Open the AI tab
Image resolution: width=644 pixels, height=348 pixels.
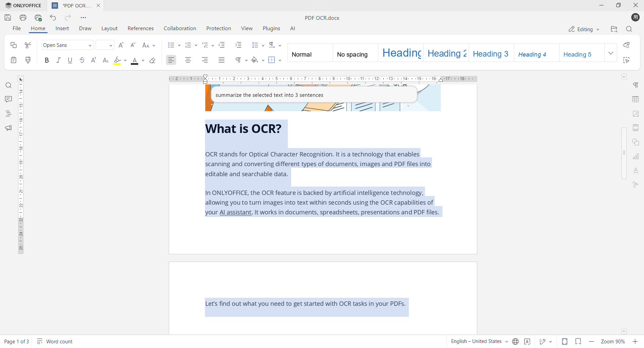click(x=292, y=28)
